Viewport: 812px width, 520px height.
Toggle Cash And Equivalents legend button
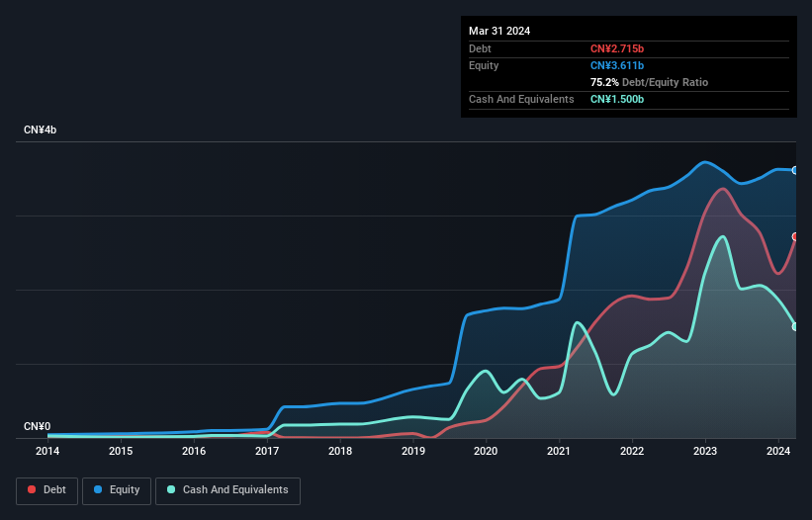(227, 490)
